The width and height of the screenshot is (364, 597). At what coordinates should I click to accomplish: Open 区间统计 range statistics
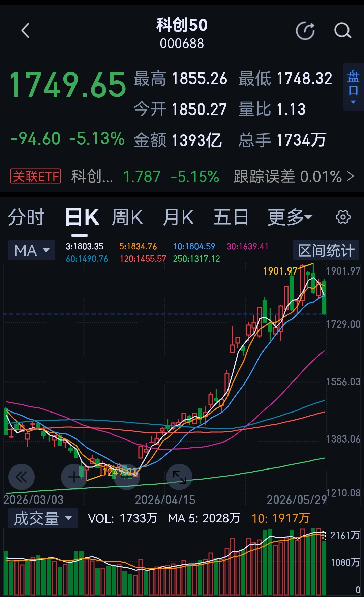pos(326,250)
